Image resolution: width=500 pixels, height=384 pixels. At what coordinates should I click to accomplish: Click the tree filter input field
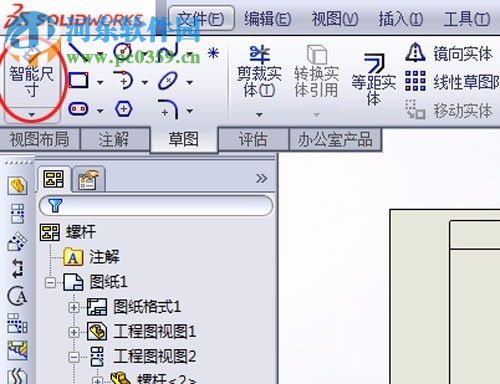click(x=156, y=205)
